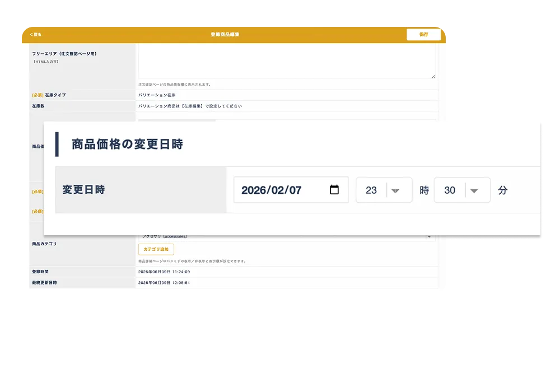Select the hour value 23
This screenshot has height=392, width=560.
pyautogui.click(x=371, y=190)
